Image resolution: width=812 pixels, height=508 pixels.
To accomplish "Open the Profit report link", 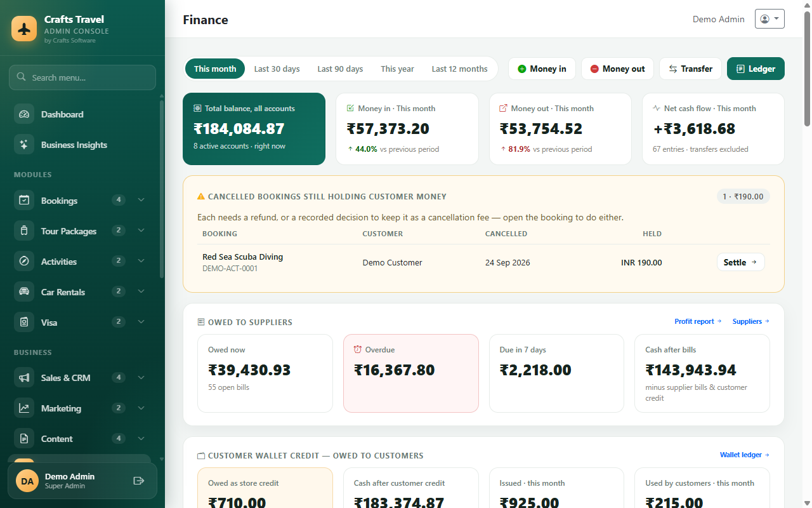I will [x=698, y=321].
